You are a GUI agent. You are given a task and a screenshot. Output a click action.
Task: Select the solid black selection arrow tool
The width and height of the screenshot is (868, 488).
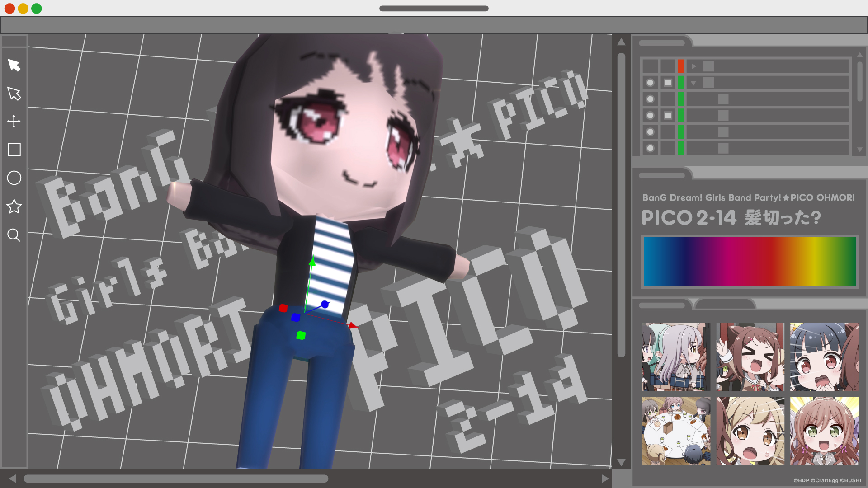click(x=14, y=65)
